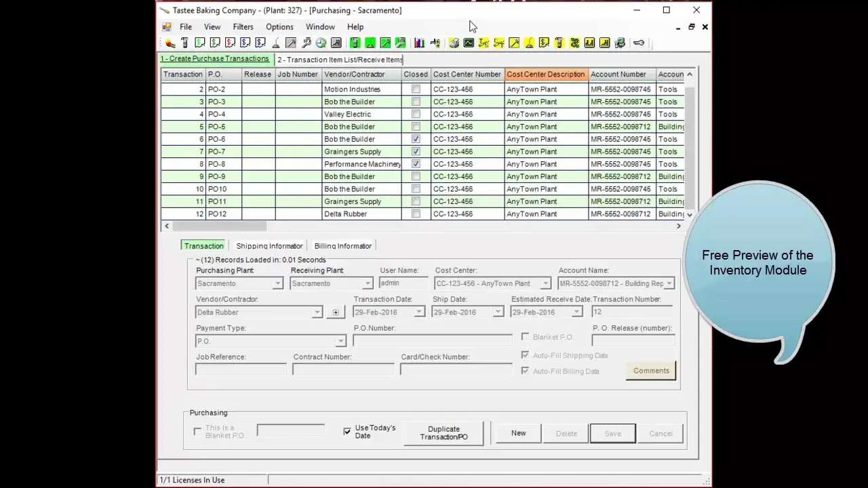Viewport: 868px width, 488px height.
Task: Click the table's vertical scrollbar down arrow
Action: (x=690, y=214)
